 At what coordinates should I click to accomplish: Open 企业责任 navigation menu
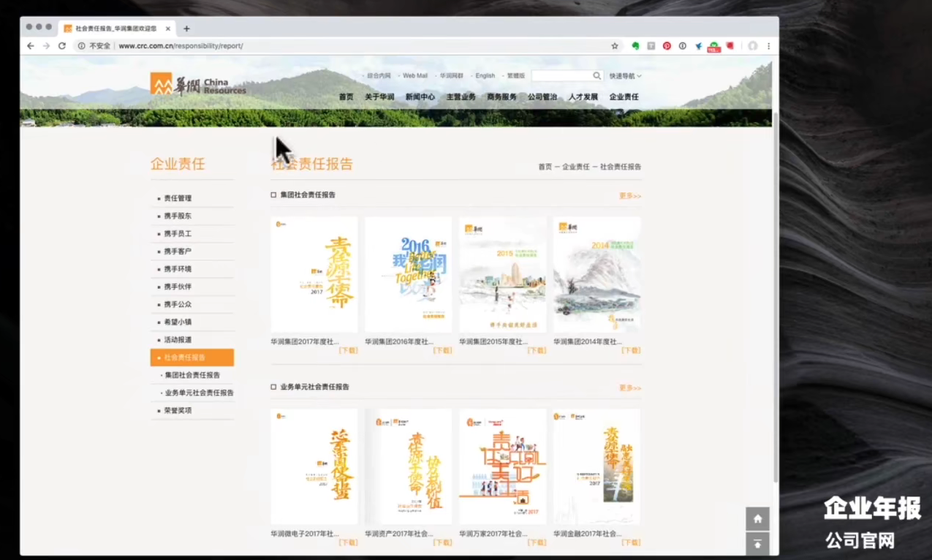point(624,97)
